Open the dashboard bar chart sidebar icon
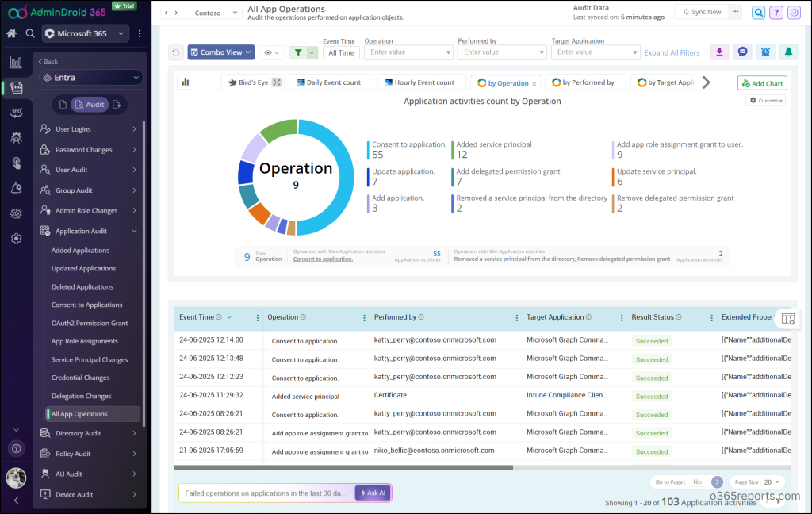Screen dimensions: 812x514 point(16,63)
